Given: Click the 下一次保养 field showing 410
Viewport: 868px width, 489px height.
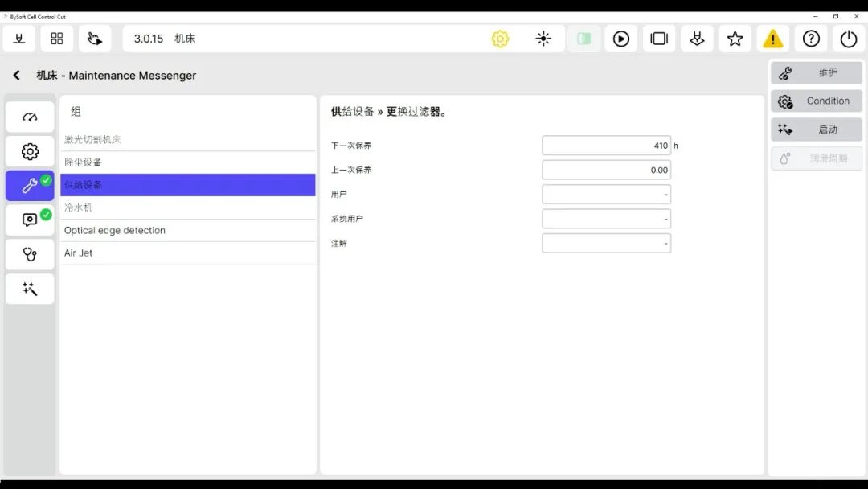Looking at the screenshot, I should 606,146.
